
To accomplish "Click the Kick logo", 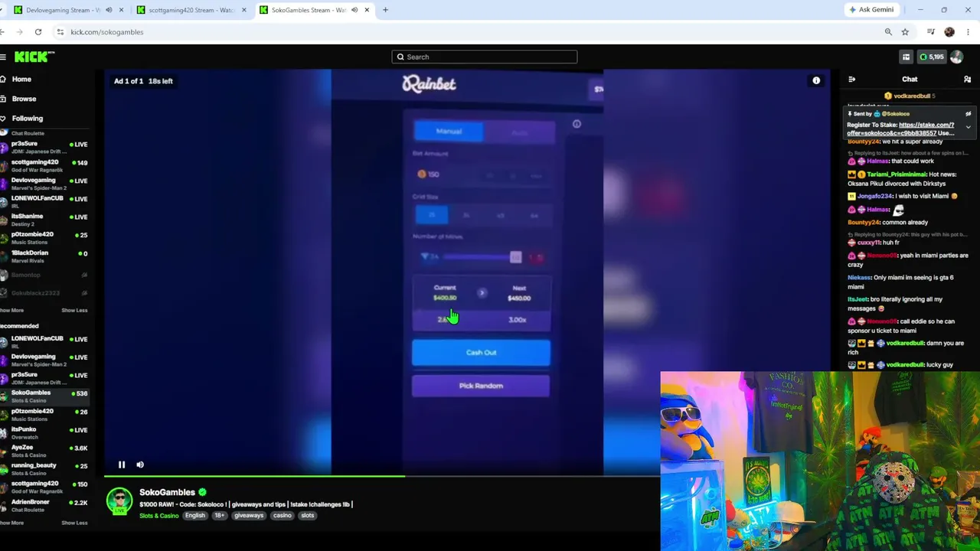I will pyautogui.click(x=34, y=57).
